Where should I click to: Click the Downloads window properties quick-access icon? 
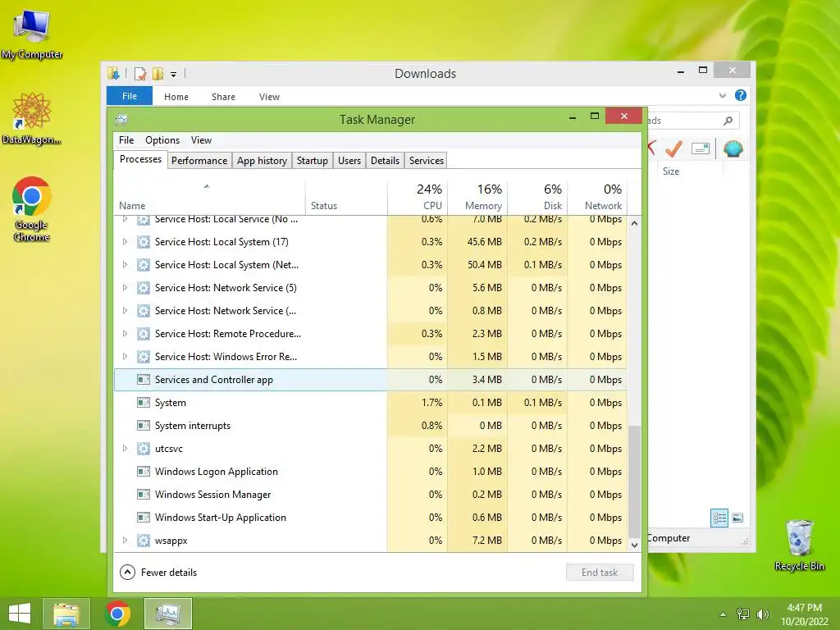139,73
